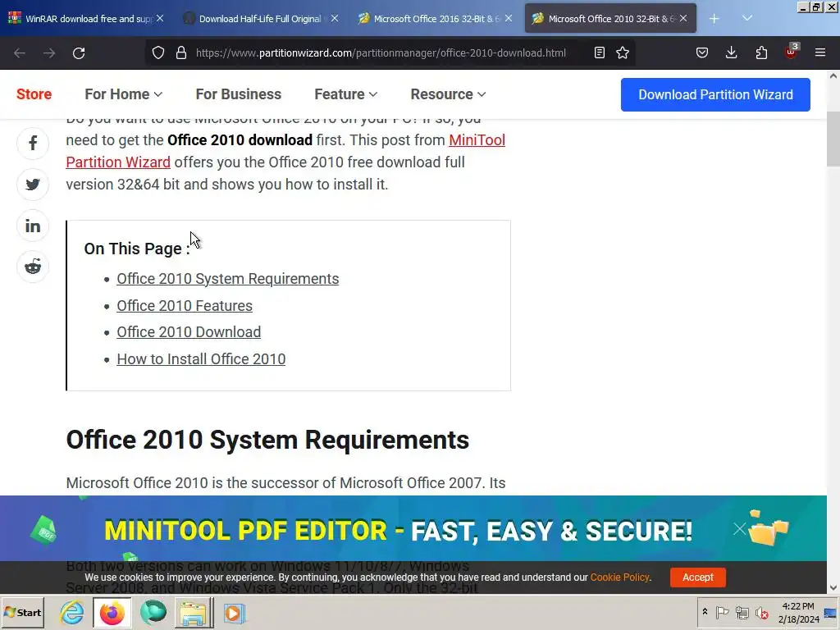Switch to Download Half-Life tab
This screenshot has height=630, width=840.
[x=260, y=19]
